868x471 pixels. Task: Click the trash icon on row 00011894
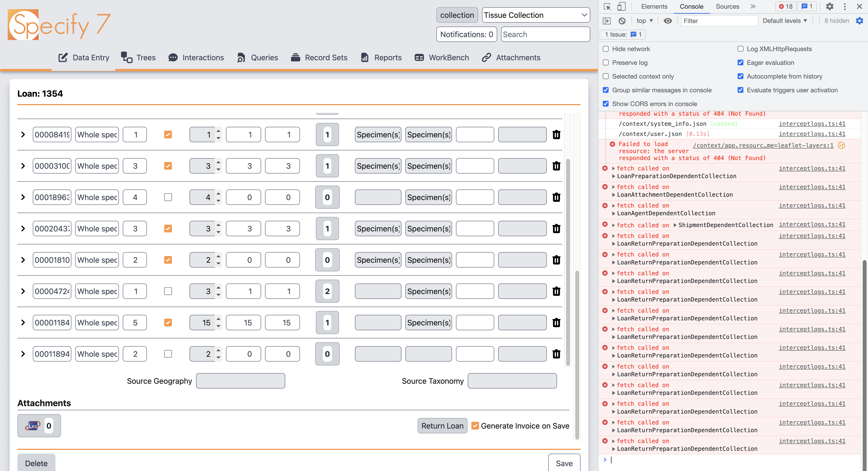[x=556, y=354]
